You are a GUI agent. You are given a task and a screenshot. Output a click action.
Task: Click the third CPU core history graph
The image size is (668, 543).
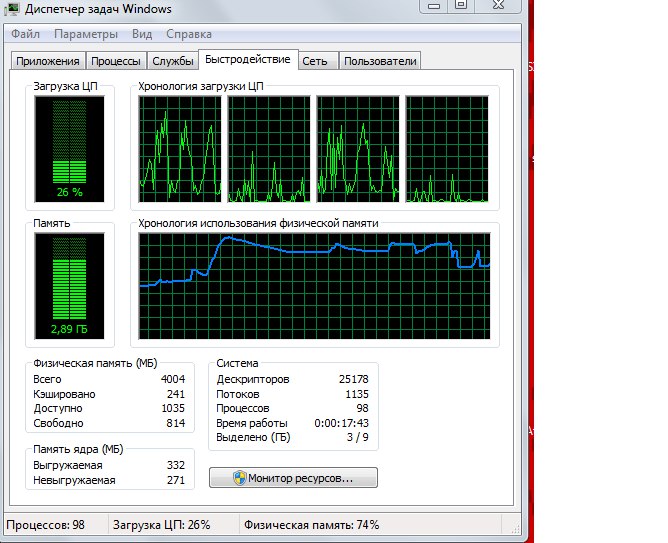pos(358,149)
